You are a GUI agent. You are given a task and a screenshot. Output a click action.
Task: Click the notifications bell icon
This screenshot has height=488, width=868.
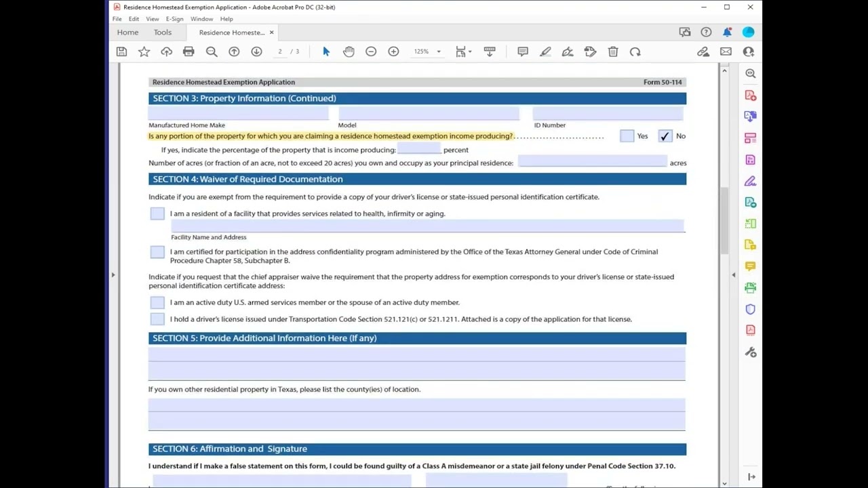pyautogui.click(x=727, y=32)
